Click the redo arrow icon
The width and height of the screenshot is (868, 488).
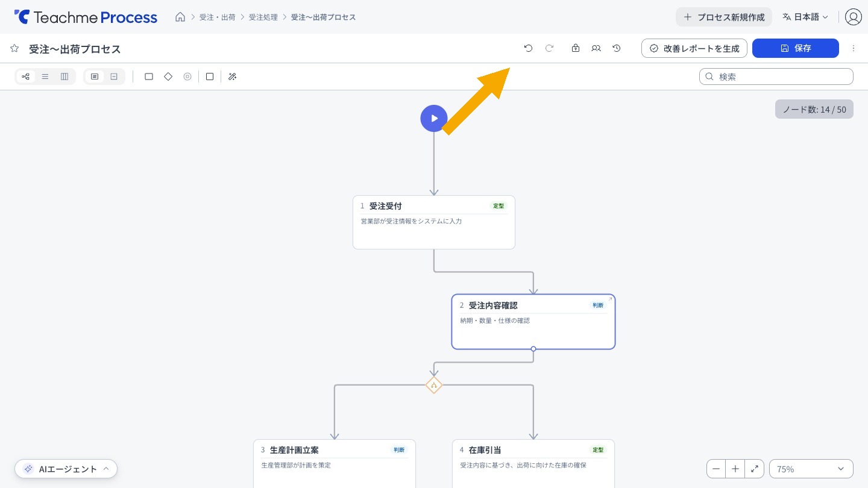pos(549,48)
